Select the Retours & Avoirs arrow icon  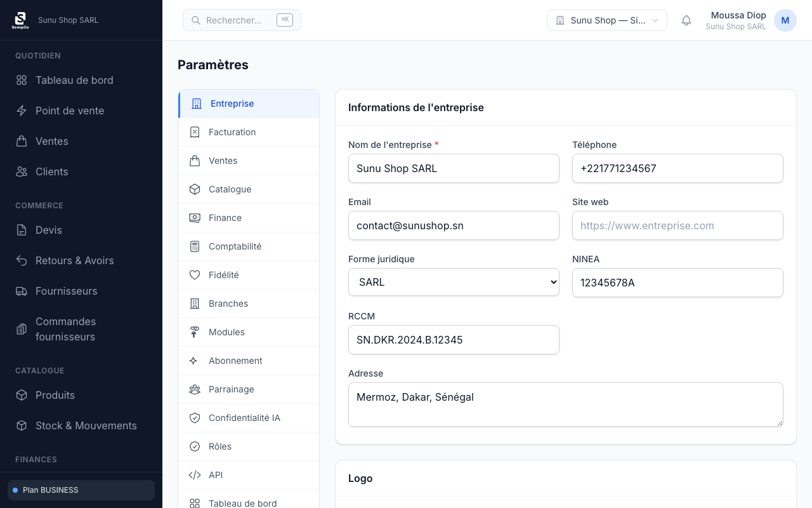coord(20,260)
